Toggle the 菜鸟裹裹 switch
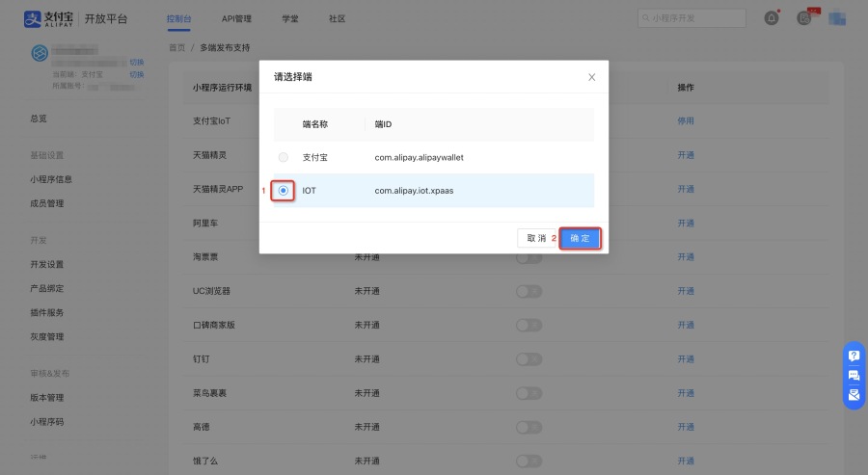868x475 pixels. [x=529, y=393]
